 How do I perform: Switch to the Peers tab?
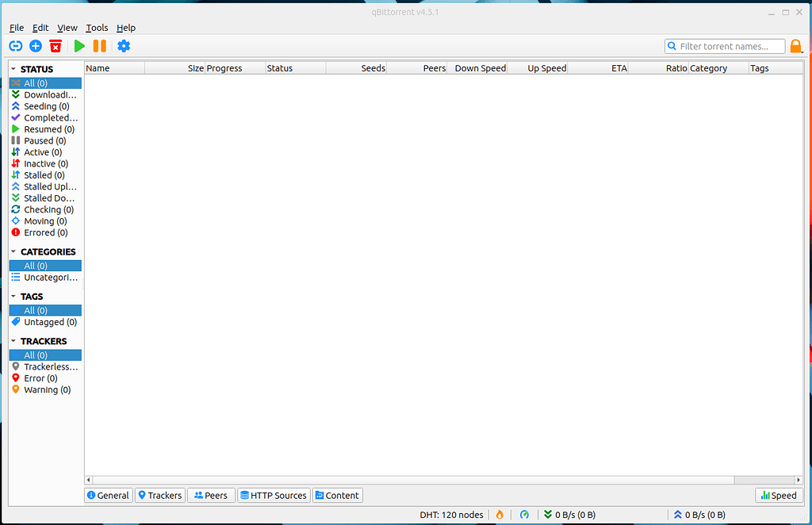(210, 495)
